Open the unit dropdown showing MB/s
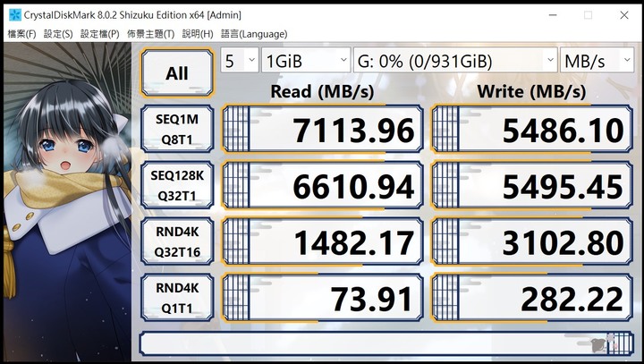Viewport: 644px width, 364px height. [597, 60]
